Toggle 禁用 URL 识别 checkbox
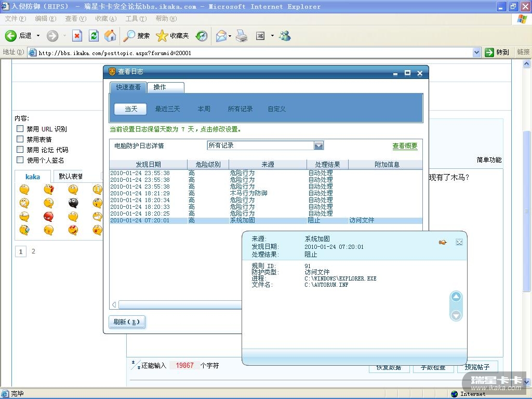This screenshot has width=532, height=399. (20, 129)
